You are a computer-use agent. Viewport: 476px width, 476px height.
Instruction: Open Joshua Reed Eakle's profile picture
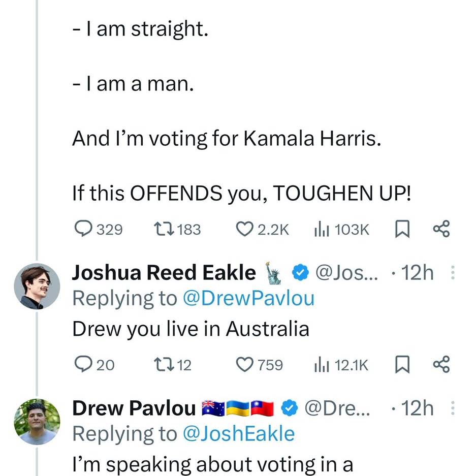pyautogui.click(x=37, y=287)
